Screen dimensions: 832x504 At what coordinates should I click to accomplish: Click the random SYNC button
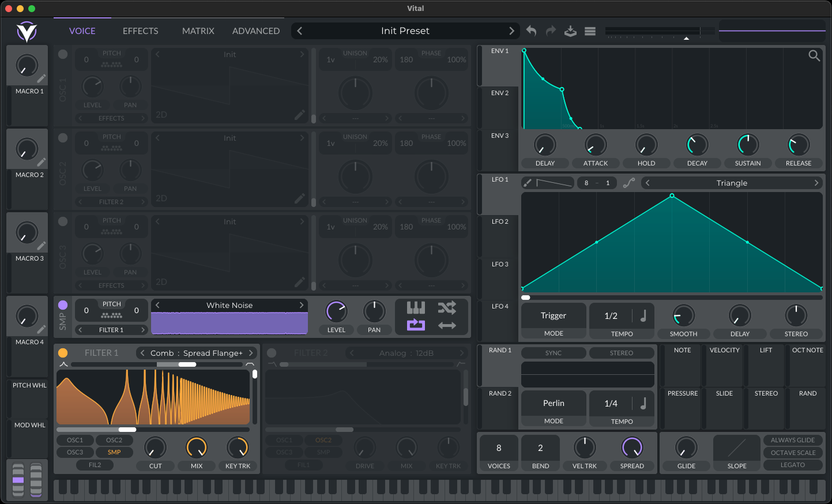[x=554, y=353]
